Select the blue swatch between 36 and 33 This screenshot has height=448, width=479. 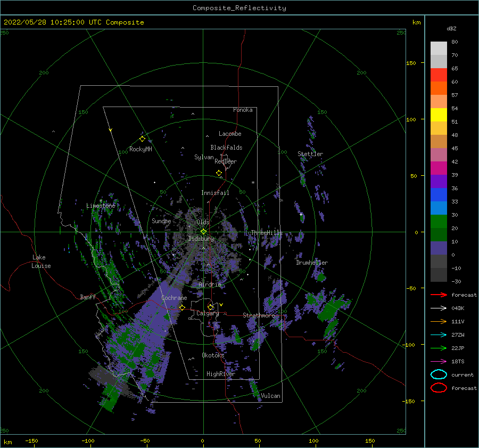pyautogui.click(x=439, y=195)
